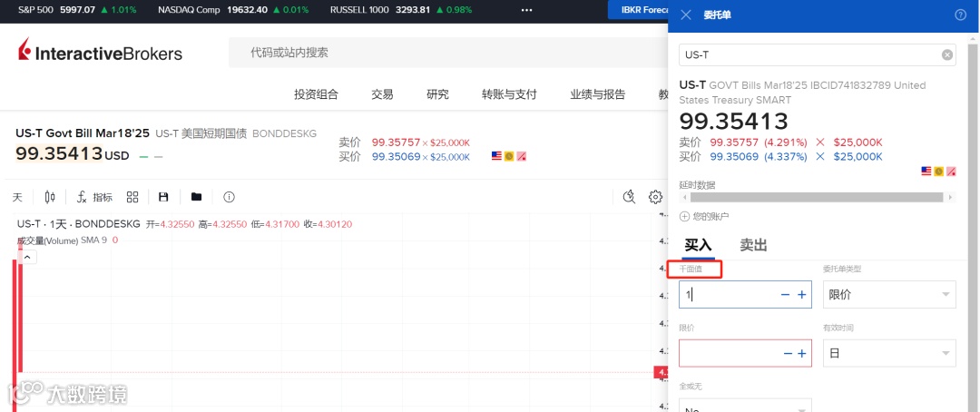Click the pink icon in order panel

[951, 171]
